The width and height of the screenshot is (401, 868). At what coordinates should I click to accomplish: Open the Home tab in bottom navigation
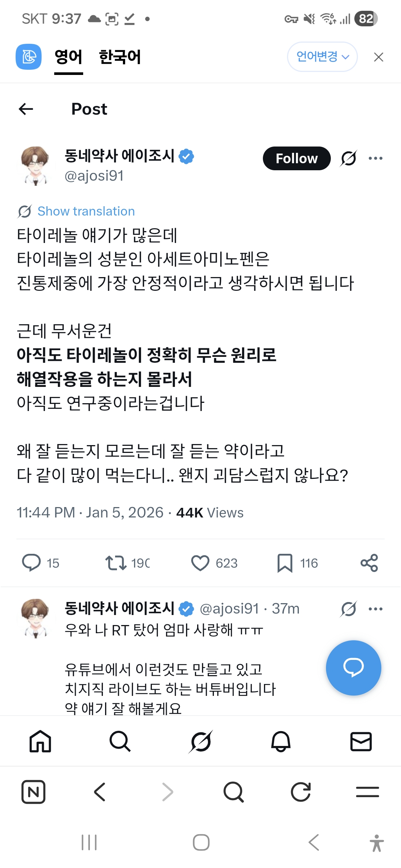pyautogui.click(x=40, y=742)
